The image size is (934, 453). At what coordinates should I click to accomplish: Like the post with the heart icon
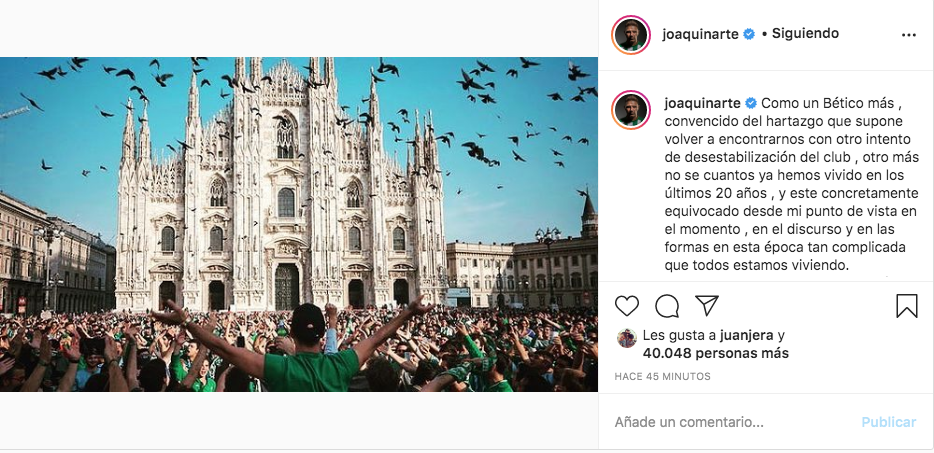[x=627, y=306]
